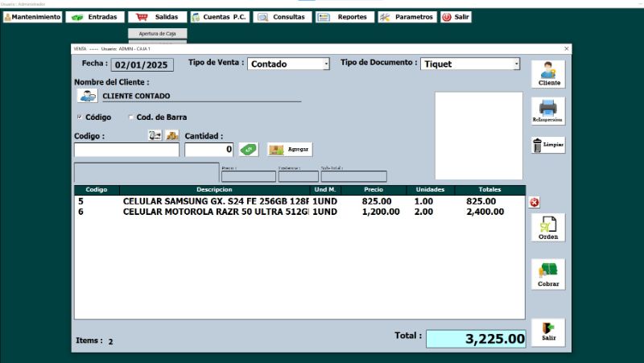Select the CELULAR SAMSUNG GX. S24 FE row
This screenshot has width=644, height=363.
(299, 201)
